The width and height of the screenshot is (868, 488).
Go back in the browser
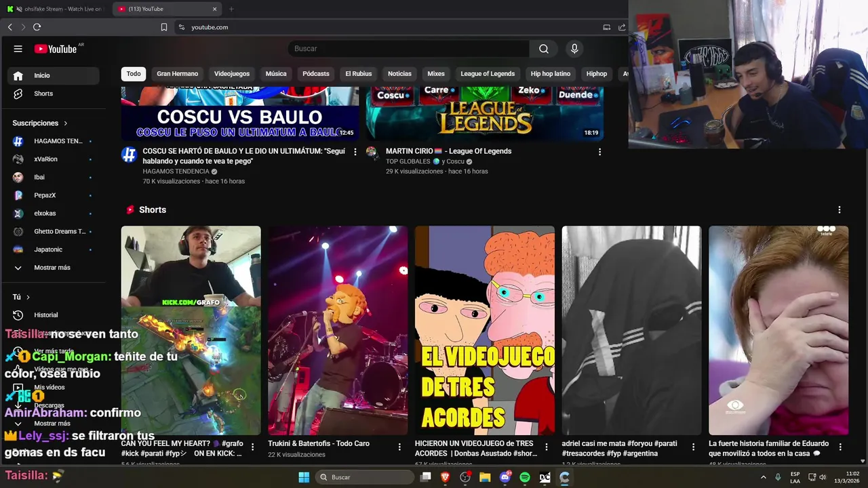10,27
